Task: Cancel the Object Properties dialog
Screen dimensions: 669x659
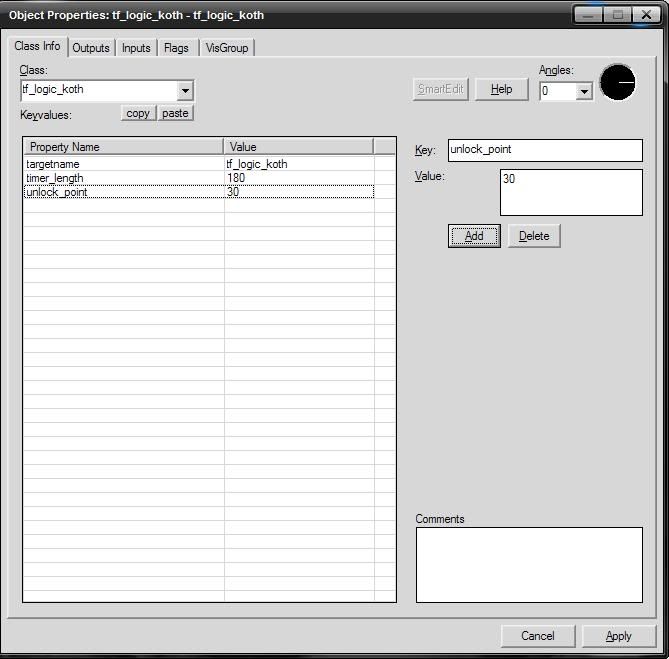Action: click(538, 636)
